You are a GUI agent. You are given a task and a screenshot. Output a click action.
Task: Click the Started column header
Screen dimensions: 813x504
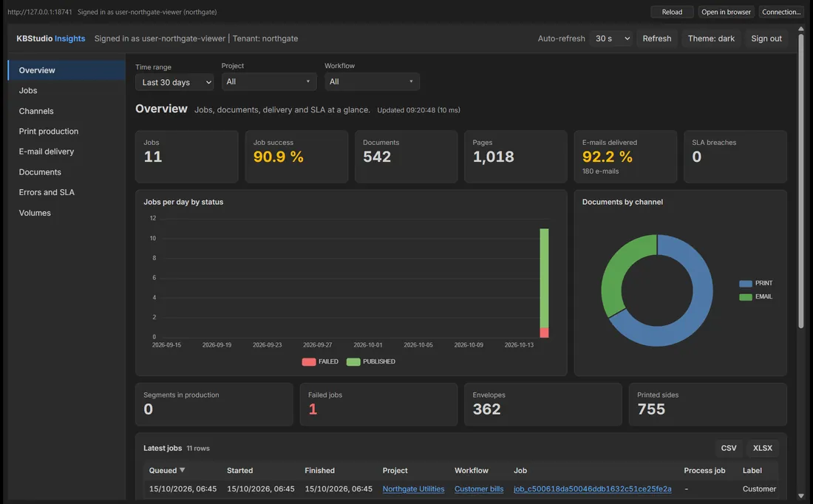click(x=239, y=470)
